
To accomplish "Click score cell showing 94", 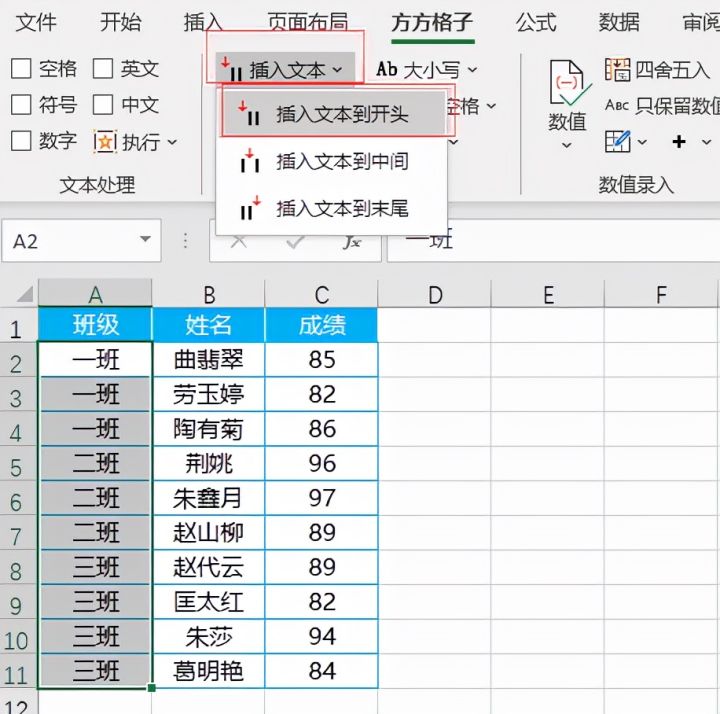I will pyautogui.click(x=321, y=636).
